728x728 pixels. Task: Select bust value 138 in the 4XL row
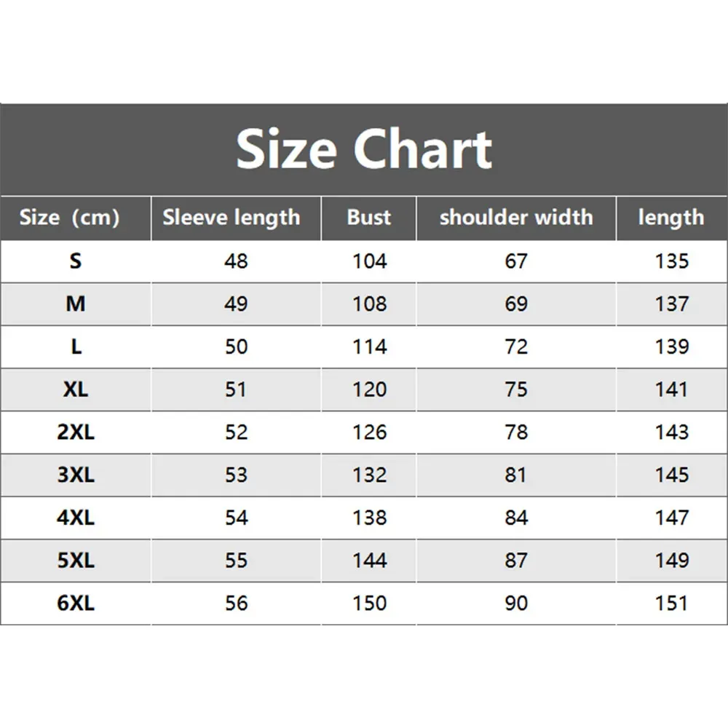point(369,518)
